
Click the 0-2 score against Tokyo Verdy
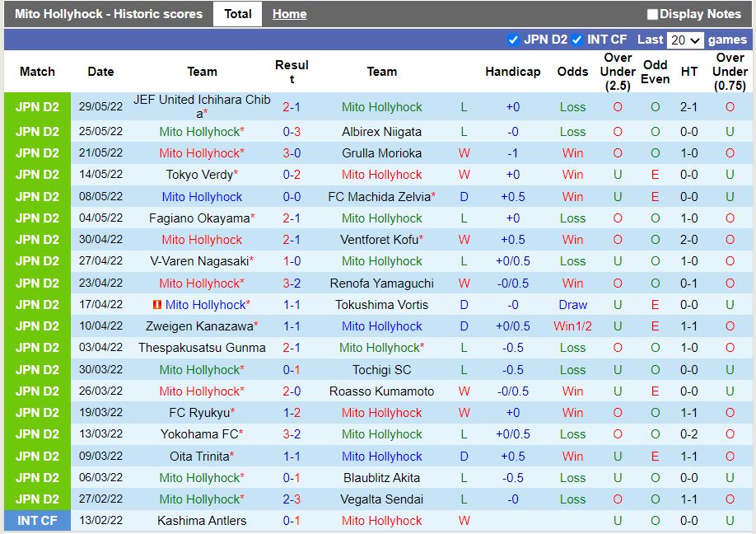[x=292, y=175]
